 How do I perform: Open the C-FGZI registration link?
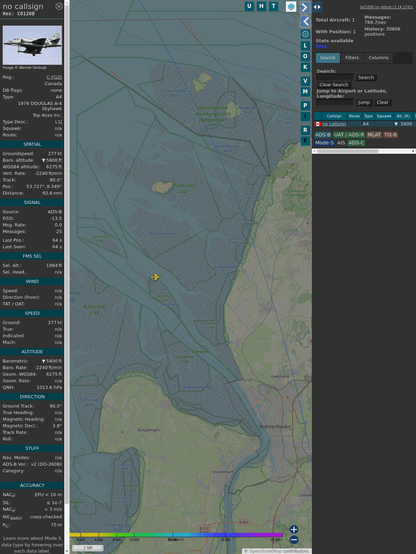(54, 77)
